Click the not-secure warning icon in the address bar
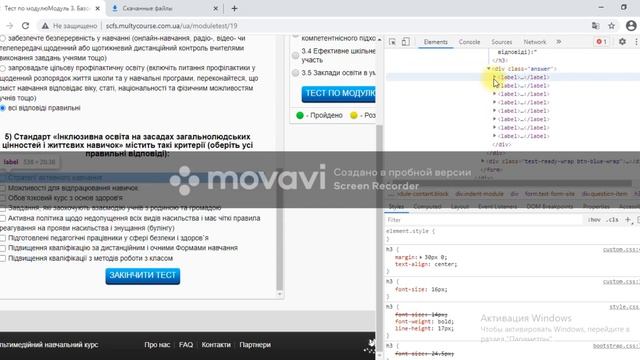Viewport: 640px width, 360px height. coord(45,26)
